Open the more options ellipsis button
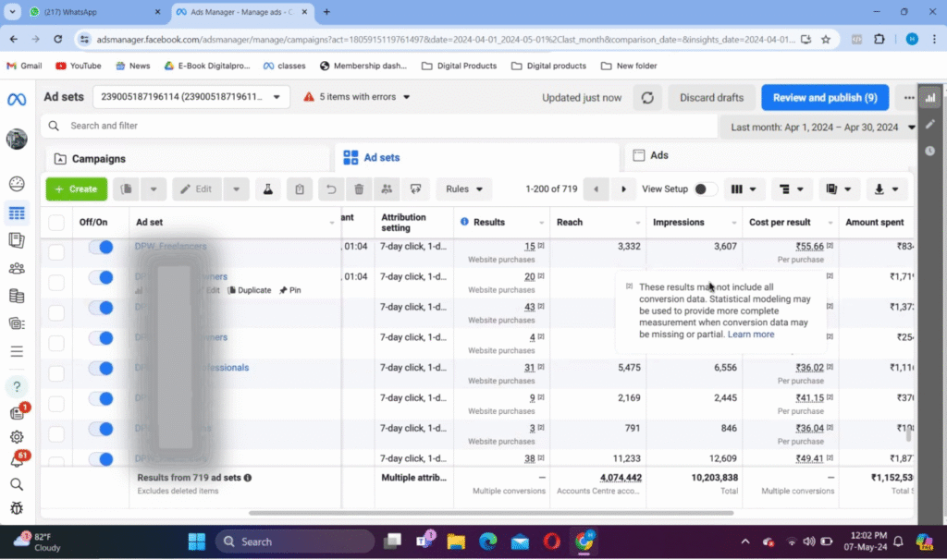Viewport: 947px width, 560px height. pyautogui.click(x=908, y=98)
